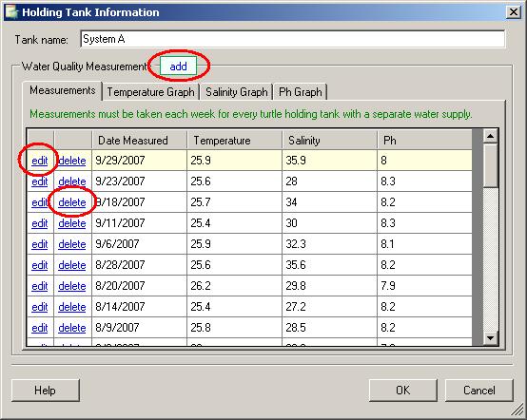Open the Help button
Screen dimensions: 527x420
pyautogui.click(x=46, y=391)
